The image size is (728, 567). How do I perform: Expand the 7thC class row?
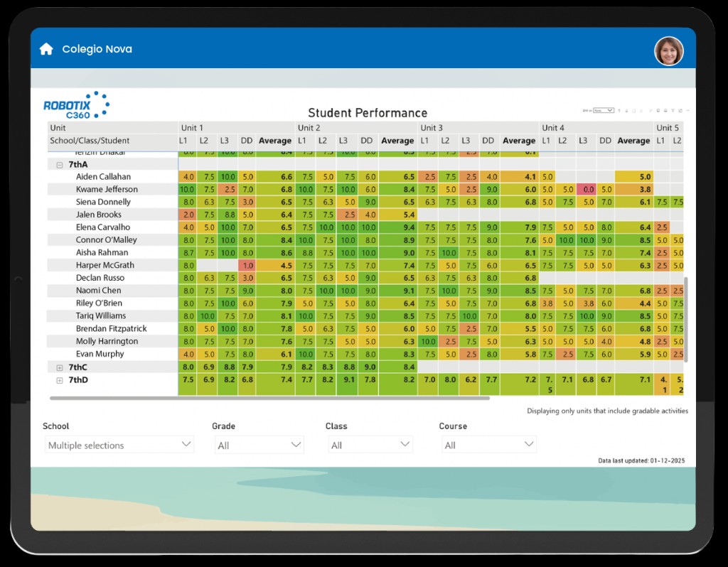click(60, 367)
